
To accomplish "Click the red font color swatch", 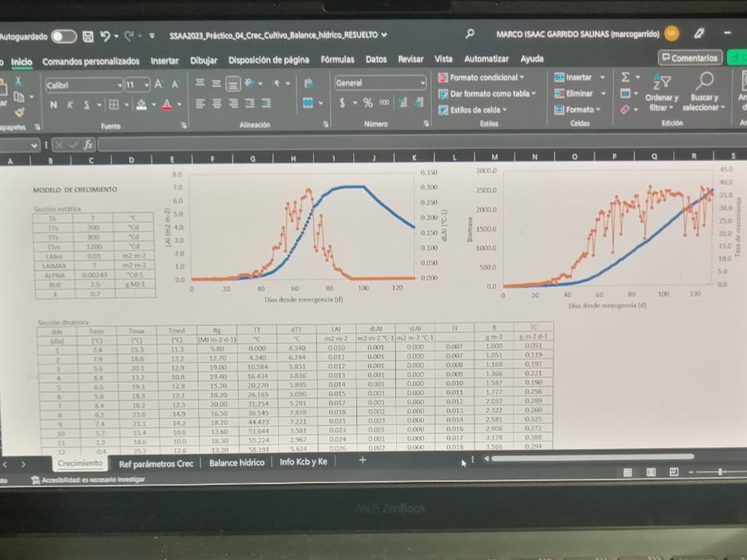I will tap(167, 105).
